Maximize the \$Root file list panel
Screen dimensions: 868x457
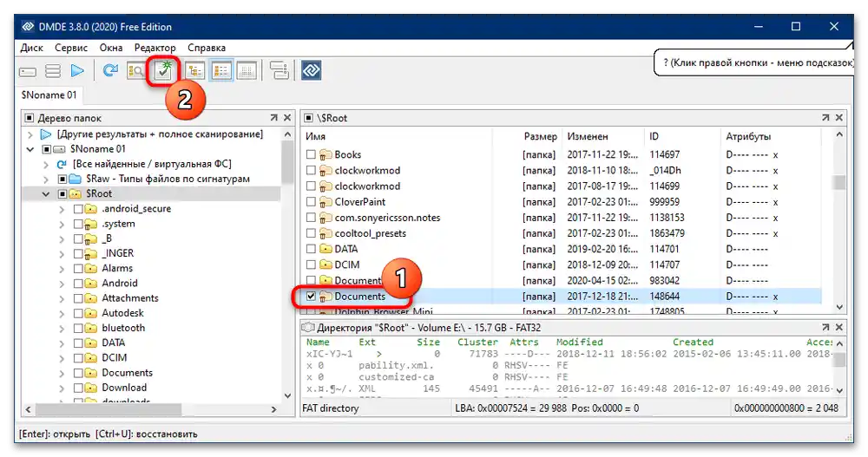(825, 118)
